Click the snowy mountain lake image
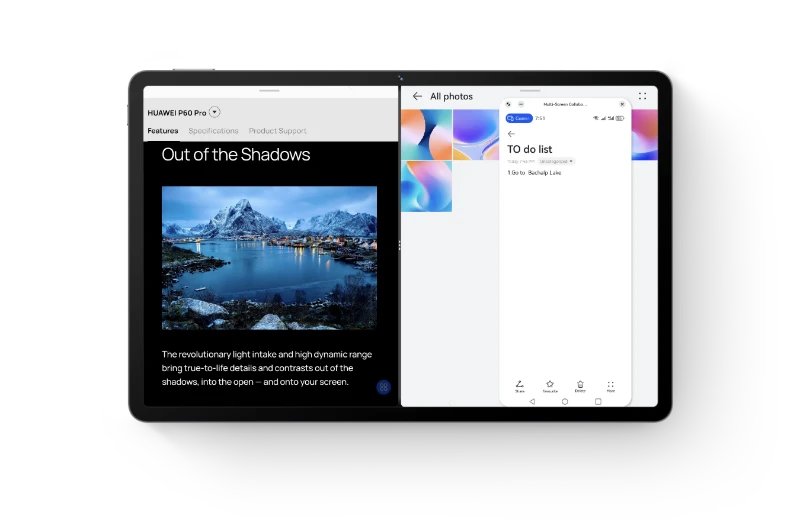Screen dimensions: 800x528 pyautogui.click(x=269, y=257)
